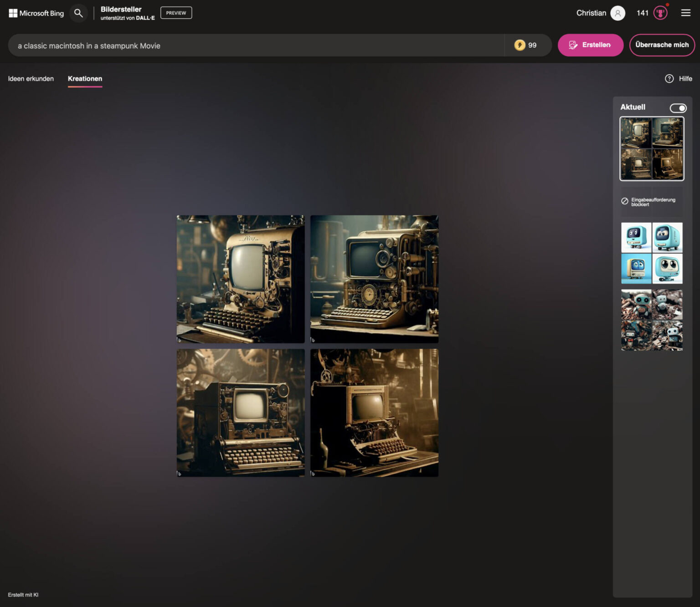Open Christian's profile avatar
This screenshot has height=607, width=700.
click(x=618, y=13)
